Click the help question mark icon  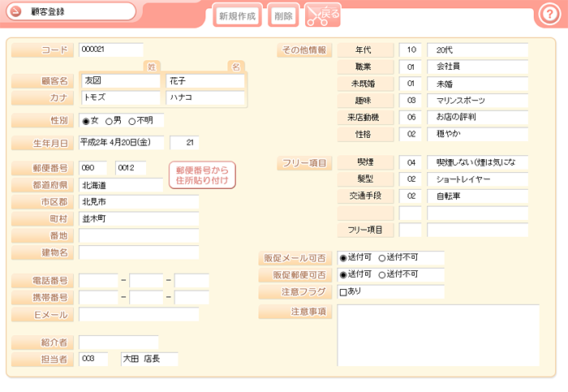548,14
